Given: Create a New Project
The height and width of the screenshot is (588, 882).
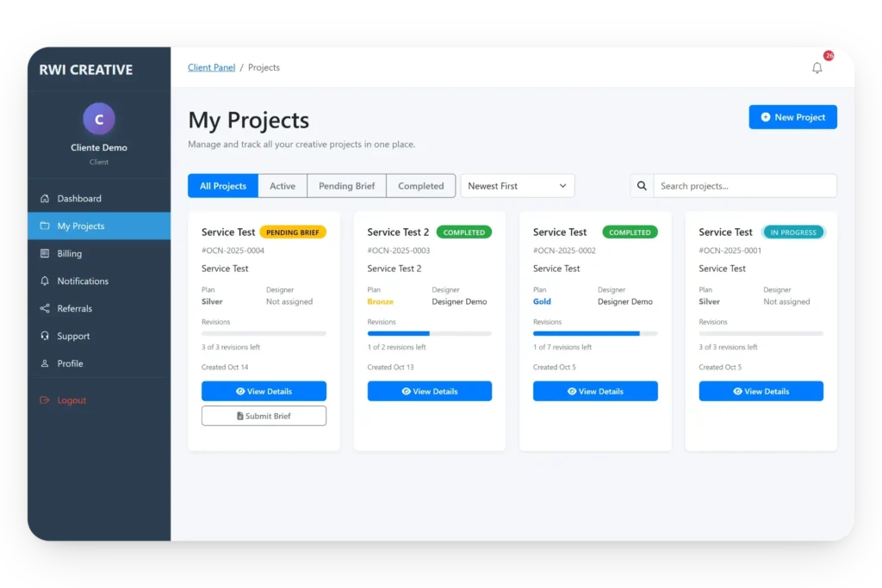Looking at the screenshot, I should tap(792, 116).
